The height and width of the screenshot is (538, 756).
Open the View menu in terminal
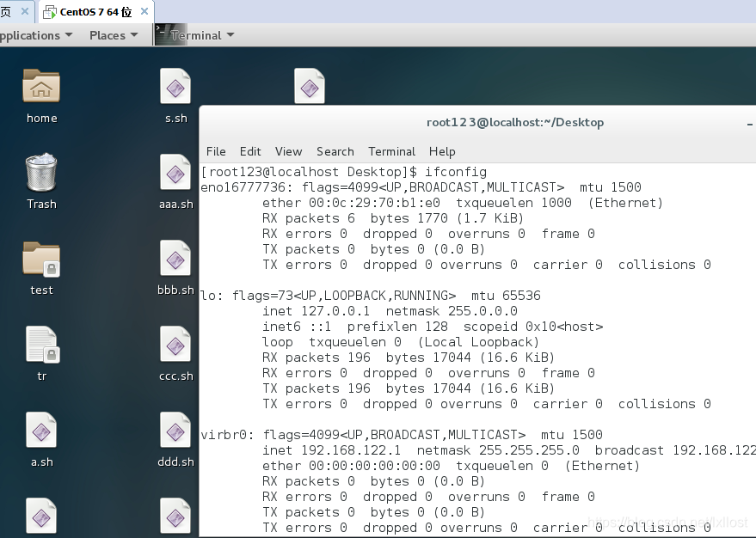pos(288,151)
